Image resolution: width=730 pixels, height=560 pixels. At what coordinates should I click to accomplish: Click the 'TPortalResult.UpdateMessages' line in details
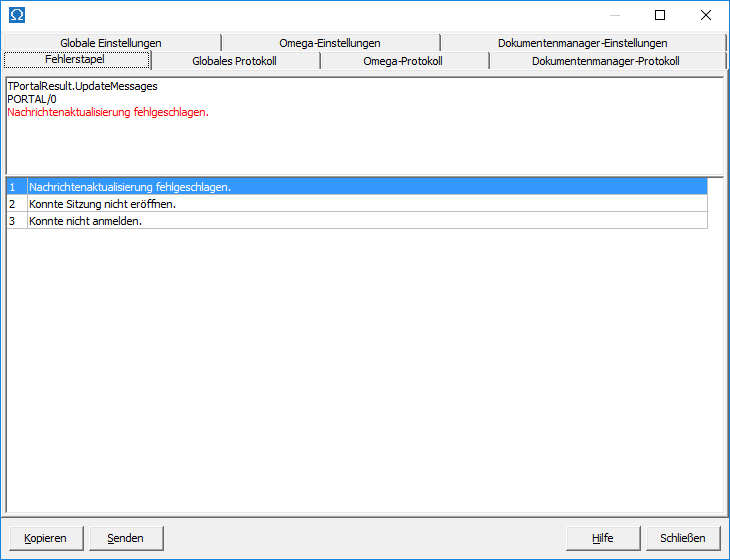pos(82,86)
